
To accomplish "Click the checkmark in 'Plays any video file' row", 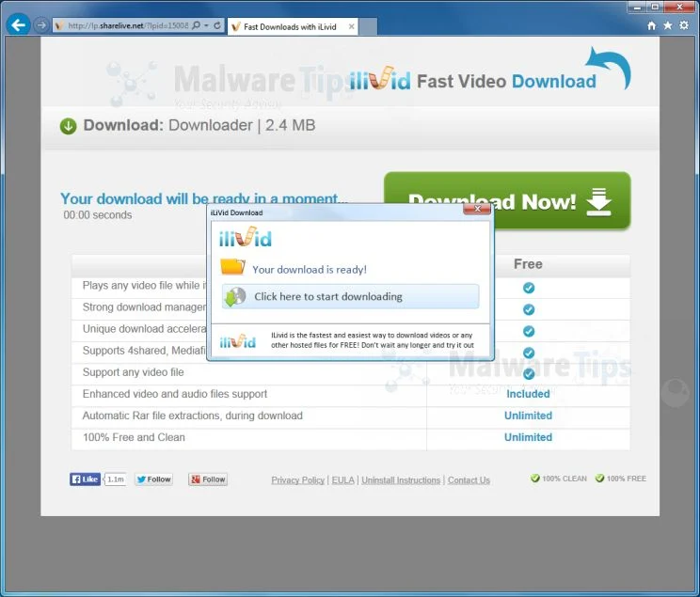I will 529,288.
